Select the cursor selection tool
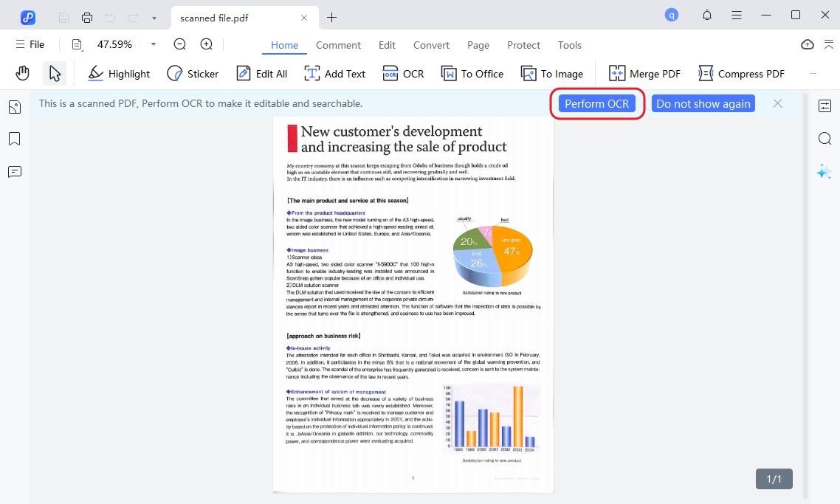Screen dimensions: 840x504 53,72
